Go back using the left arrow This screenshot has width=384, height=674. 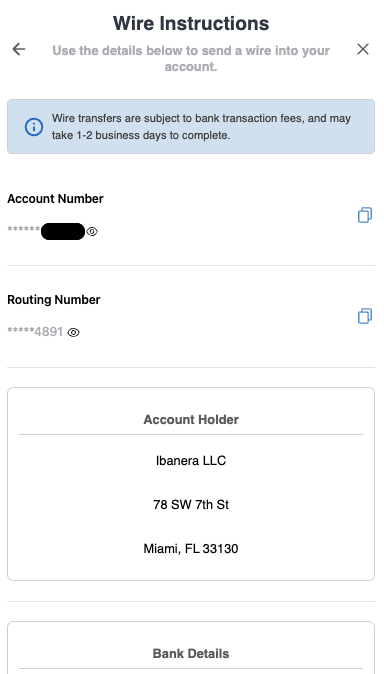(18, 49)
